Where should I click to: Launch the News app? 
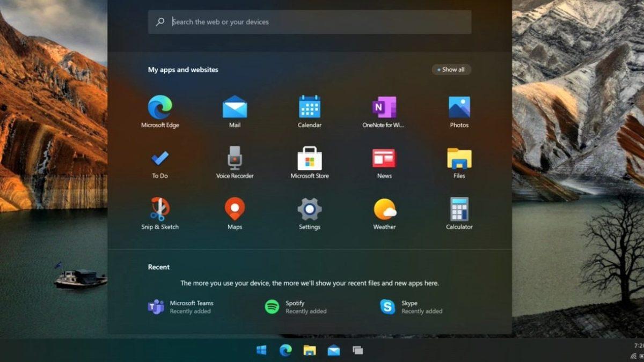[384, 158]
